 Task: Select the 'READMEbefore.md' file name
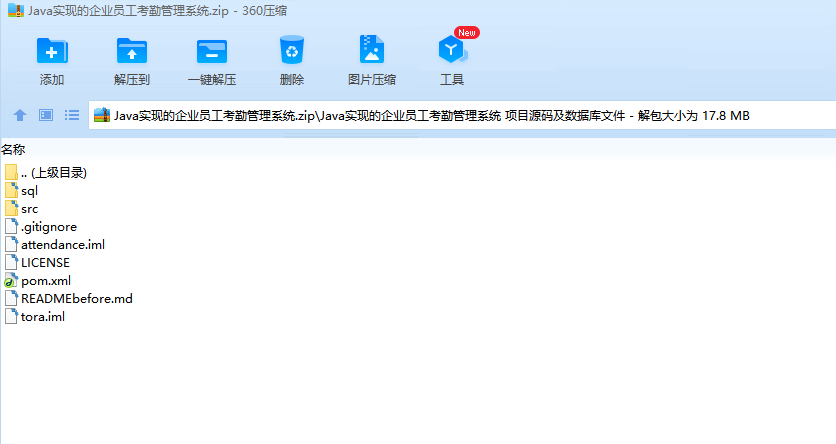point(77,298)
